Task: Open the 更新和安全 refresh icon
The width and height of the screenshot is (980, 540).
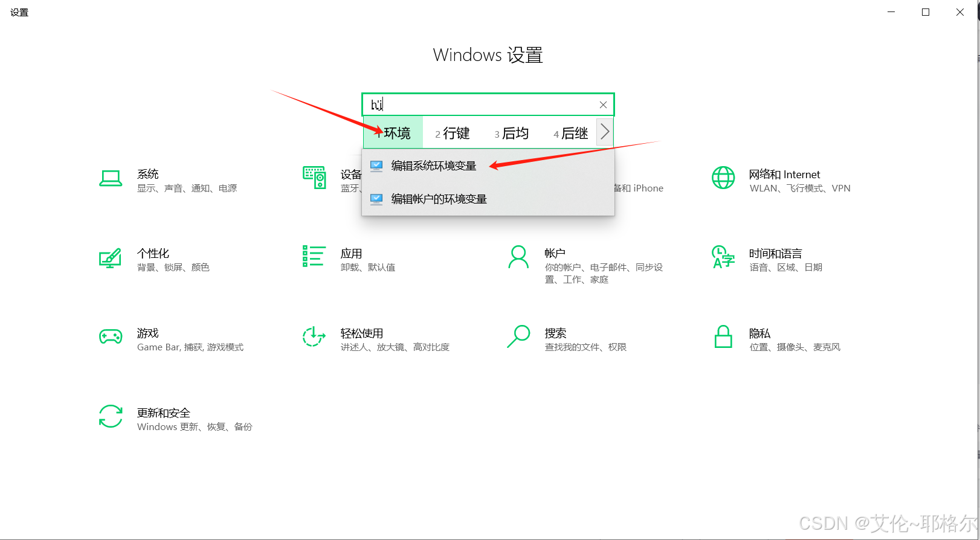Action: (111, 416)
